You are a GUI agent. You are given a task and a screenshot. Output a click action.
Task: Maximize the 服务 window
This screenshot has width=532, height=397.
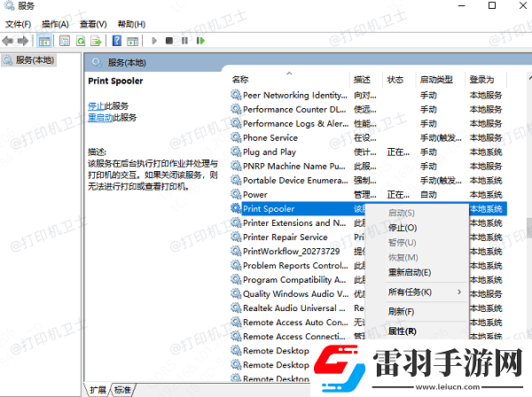(x=492, y=6)
